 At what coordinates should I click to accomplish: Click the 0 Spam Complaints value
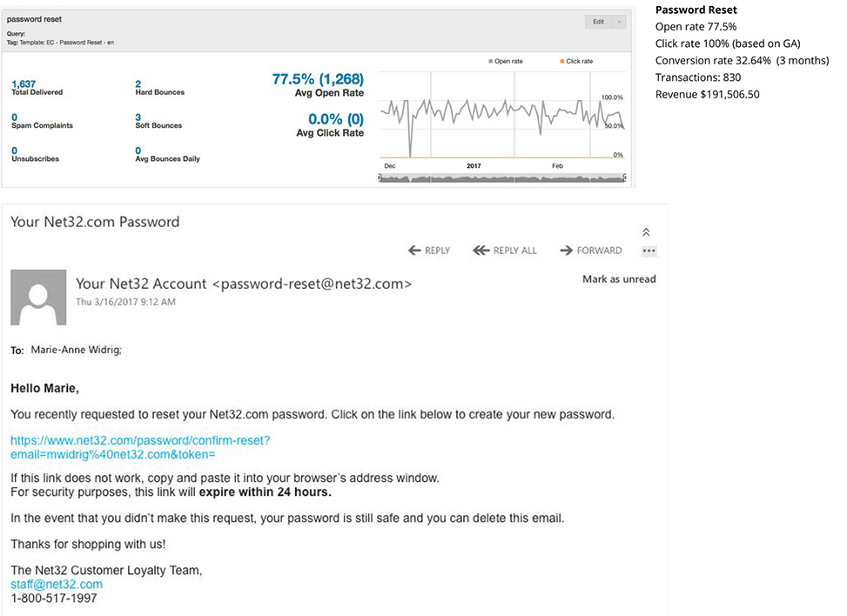15,117
